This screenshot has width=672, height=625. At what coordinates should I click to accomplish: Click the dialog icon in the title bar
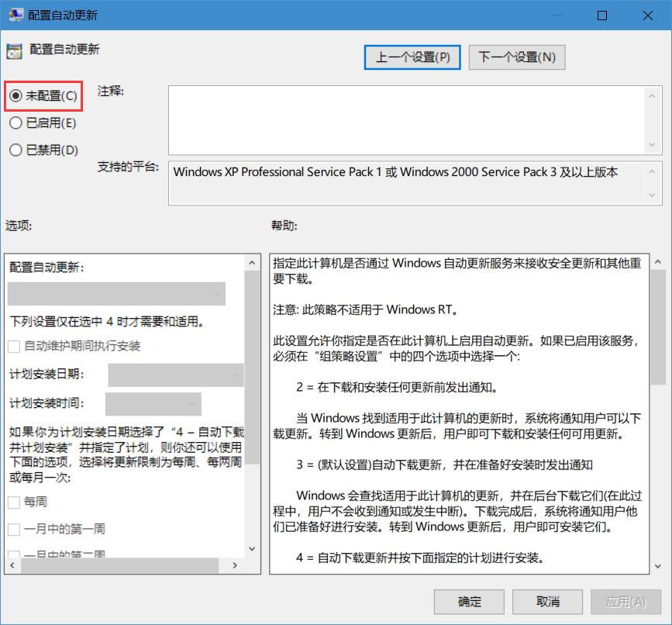click(x=16, y=15)
